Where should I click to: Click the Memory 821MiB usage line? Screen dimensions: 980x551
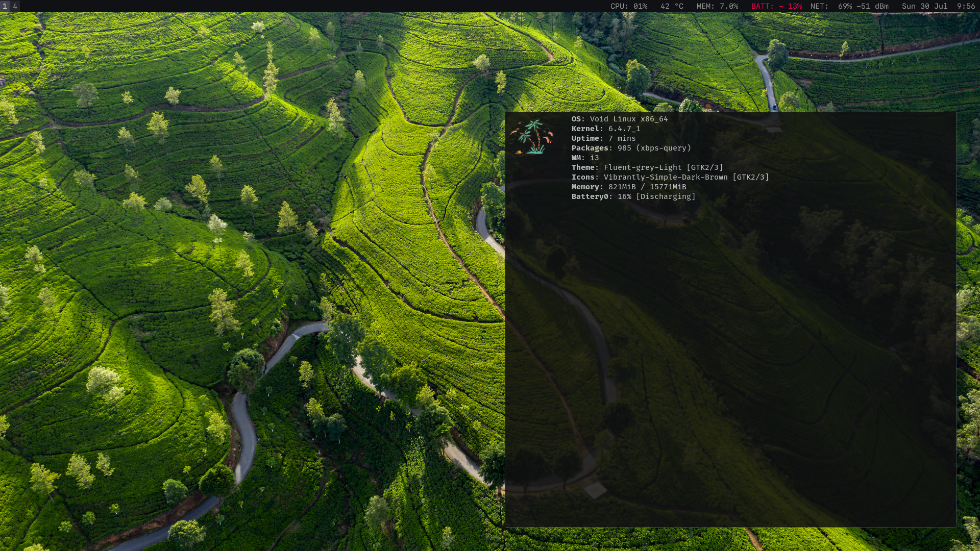[x=628, y=187]
